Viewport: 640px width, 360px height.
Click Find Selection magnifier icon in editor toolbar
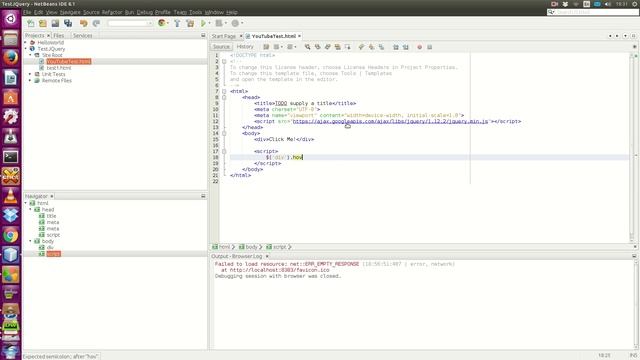307,47
